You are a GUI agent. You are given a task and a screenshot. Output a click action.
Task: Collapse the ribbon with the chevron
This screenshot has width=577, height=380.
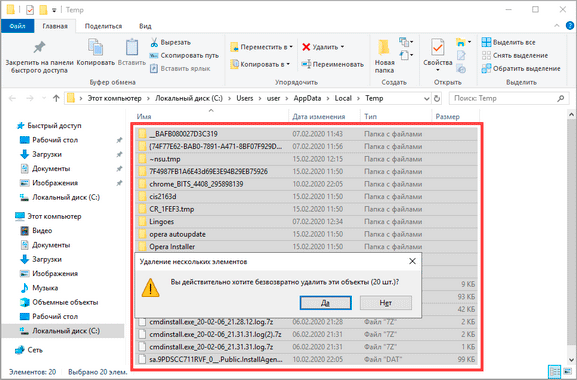[557, 26]
